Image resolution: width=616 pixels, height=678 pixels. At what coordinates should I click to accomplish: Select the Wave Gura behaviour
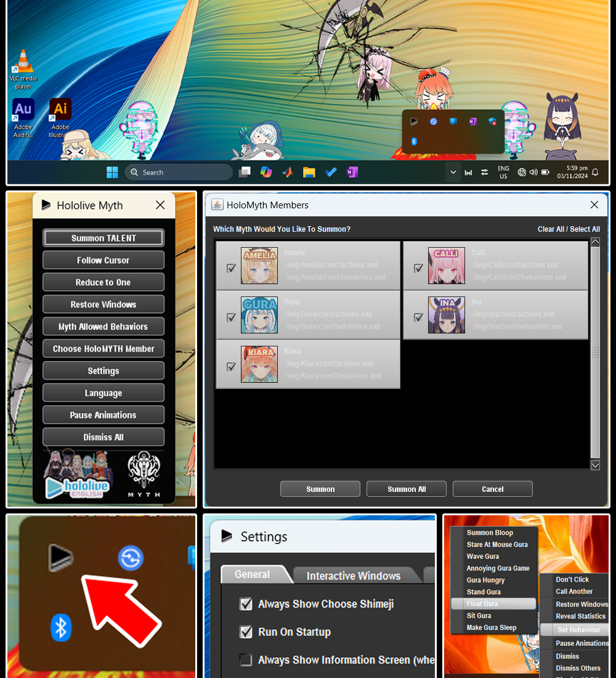[x=483, y=556]
